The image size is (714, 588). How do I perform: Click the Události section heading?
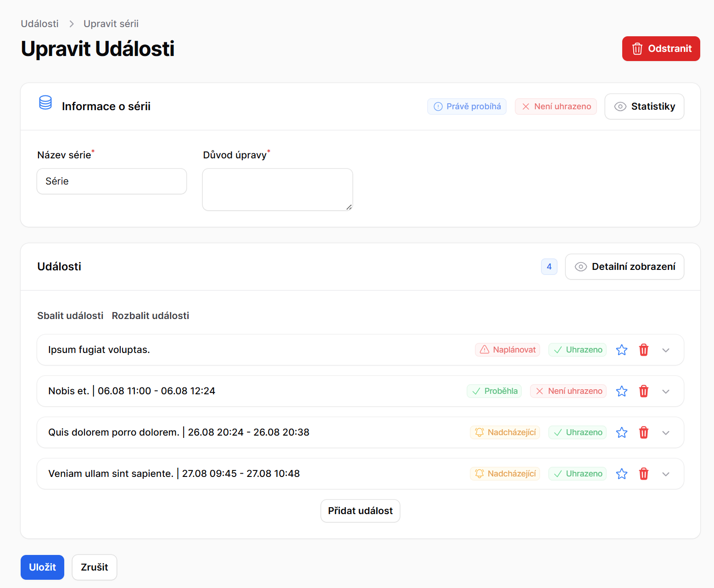(x=59, y=267)
